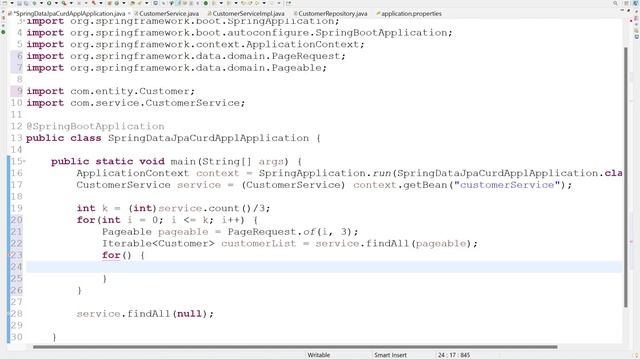Click 'PageRequest' in the line 6 import
Image resolution: width=640 pixels, height=360 pixels.
point(306,56)
